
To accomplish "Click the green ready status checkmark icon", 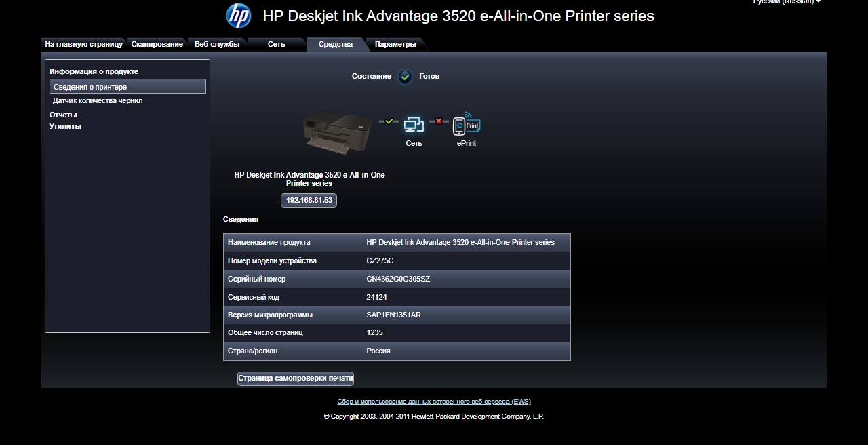I will (405, 77).
